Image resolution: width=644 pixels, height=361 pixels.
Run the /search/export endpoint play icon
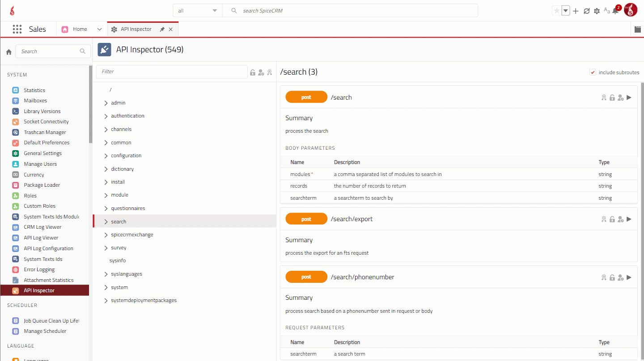[629, 219]
